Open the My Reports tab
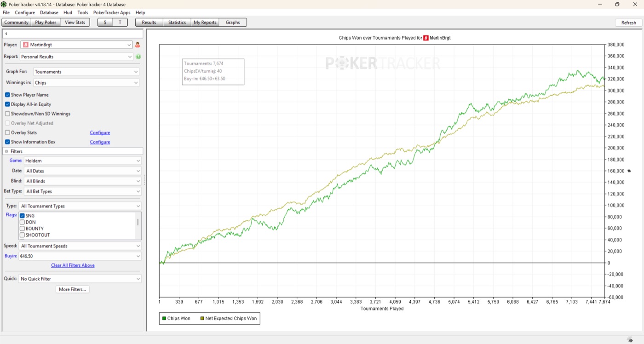The image size is (644, 344). point(205,23)
